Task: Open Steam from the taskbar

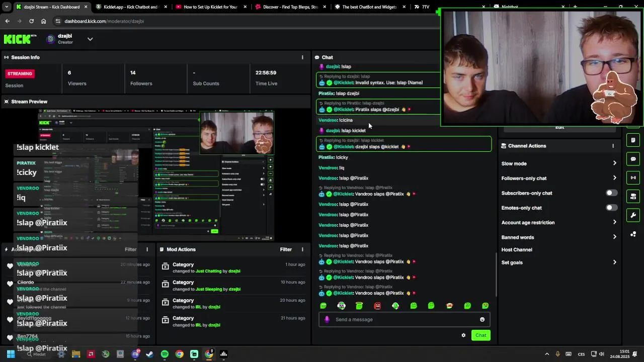Action: coord(149,354)
